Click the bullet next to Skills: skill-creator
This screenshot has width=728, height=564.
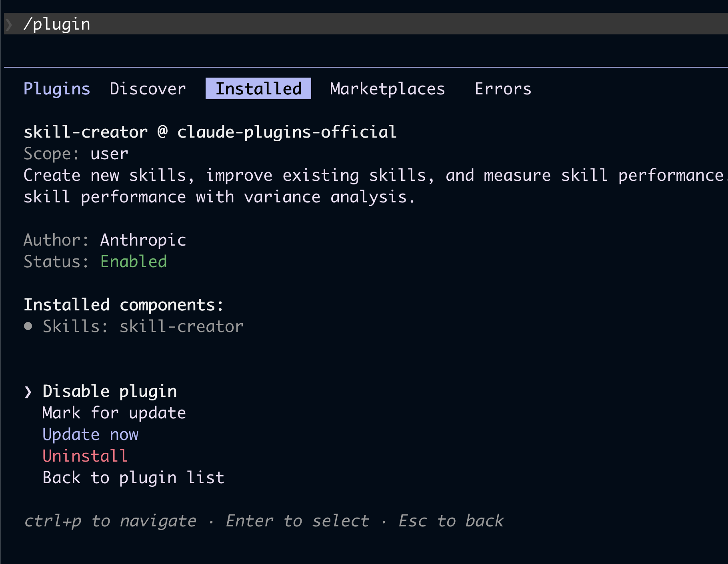click(28, 326)
